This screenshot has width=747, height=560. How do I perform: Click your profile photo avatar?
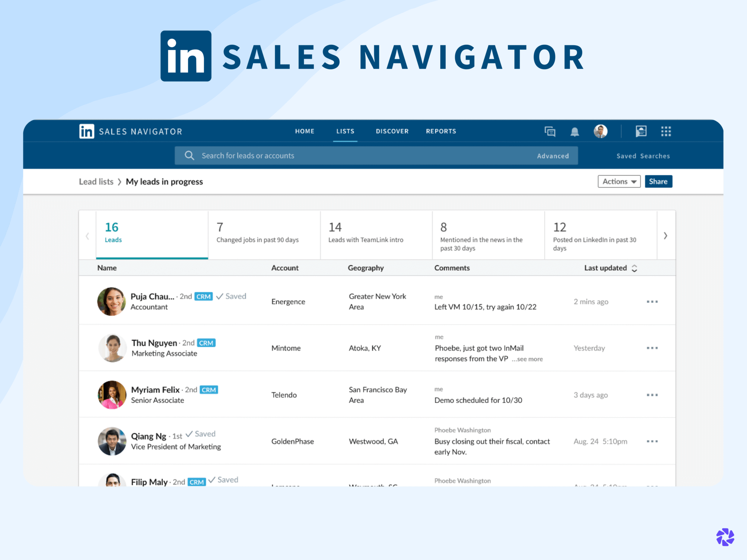(x=601, y=131)
